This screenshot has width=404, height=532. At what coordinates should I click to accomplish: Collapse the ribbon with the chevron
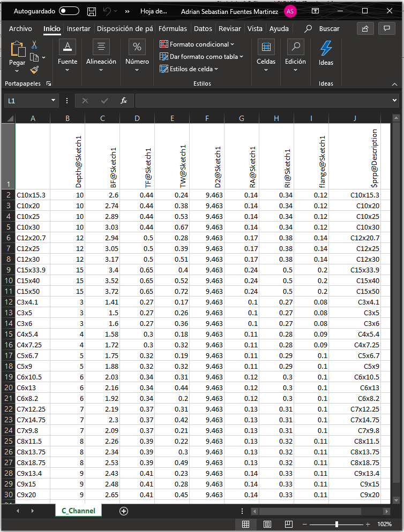point(394,84)
